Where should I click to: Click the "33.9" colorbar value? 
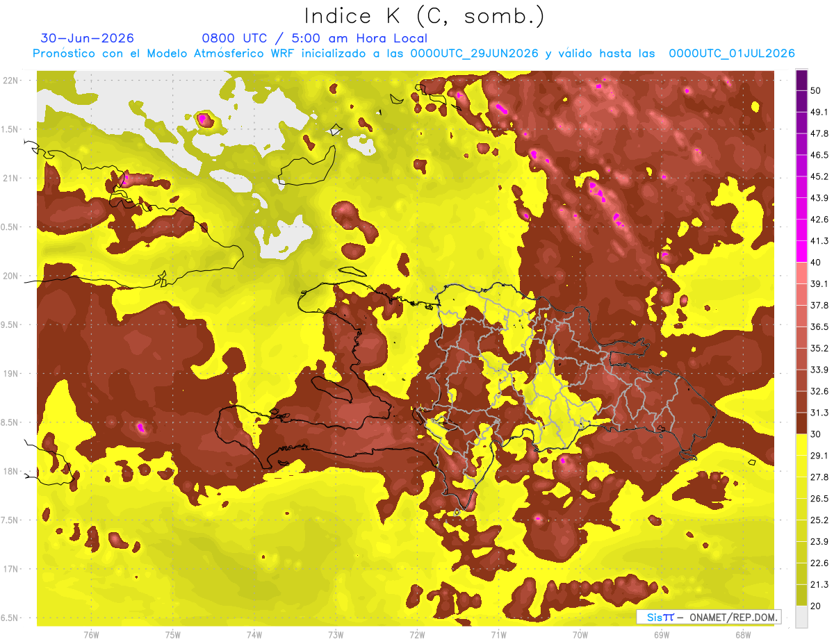[x=819, y=370]
